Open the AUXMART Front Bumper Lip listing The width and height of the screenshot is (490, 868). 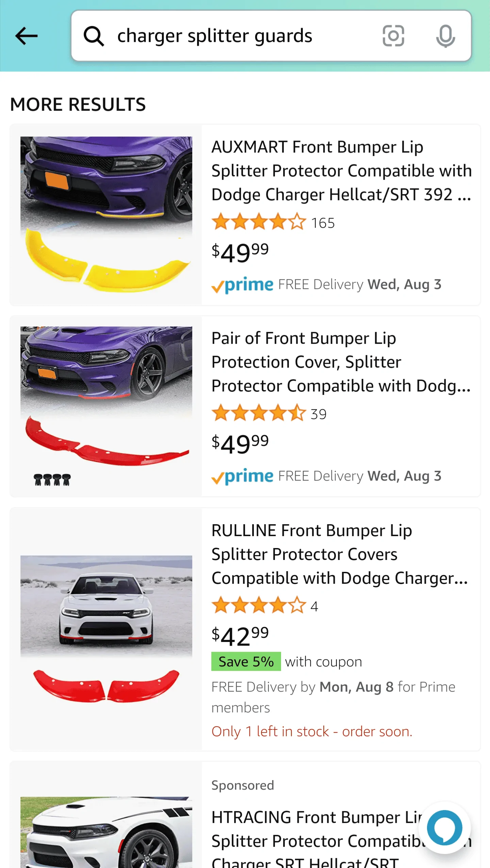point(341,171)
